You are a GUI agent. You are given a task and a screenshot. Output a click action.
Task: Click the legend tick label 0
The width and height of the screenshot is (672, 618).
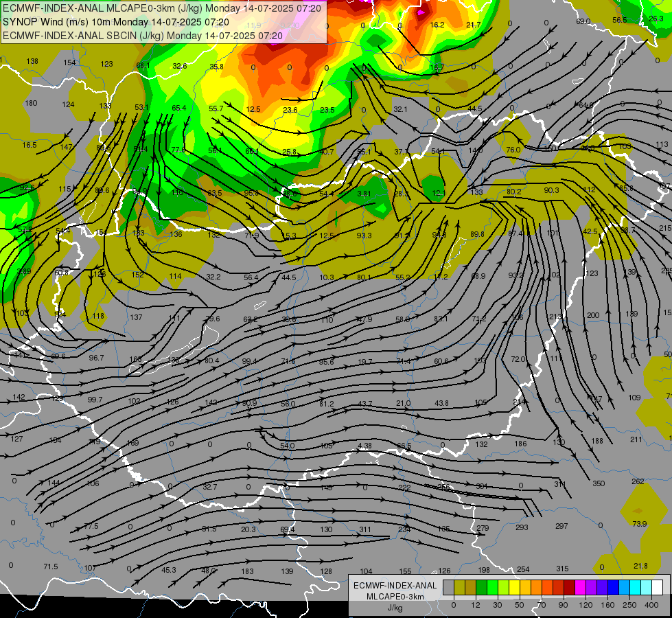click(454, 605)
